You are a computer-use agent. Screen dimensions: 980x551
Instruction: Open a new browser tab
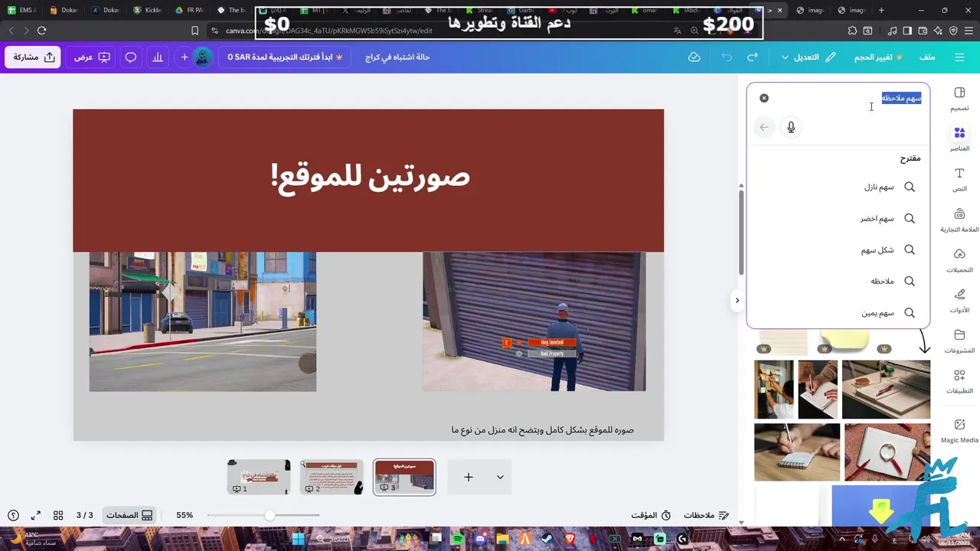point(881,10)
